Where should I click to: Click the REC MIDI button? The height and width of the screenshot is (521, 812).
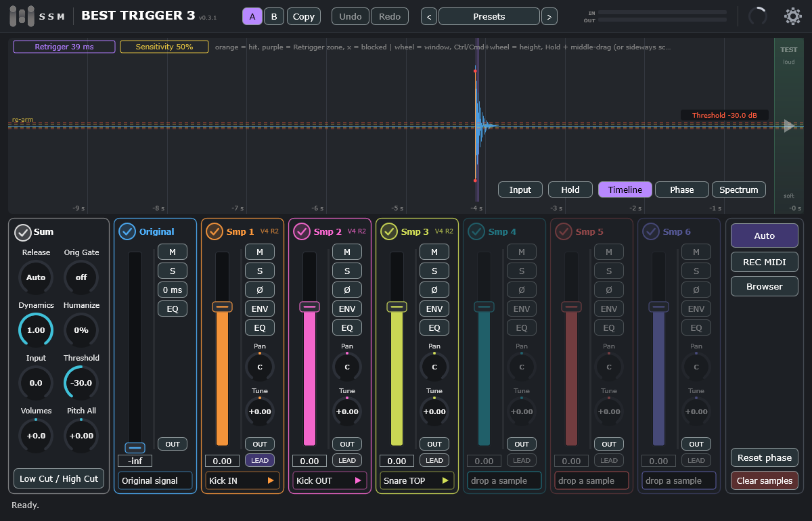tap(765, 262)
